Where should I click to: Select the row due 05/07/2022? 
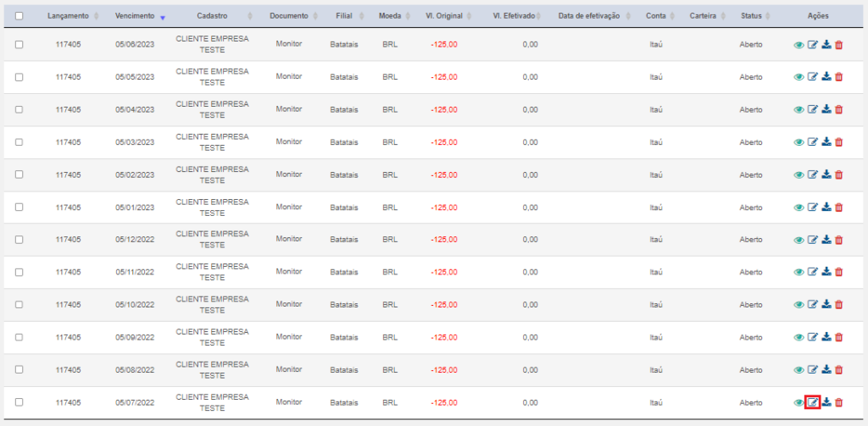coord(19,402)
